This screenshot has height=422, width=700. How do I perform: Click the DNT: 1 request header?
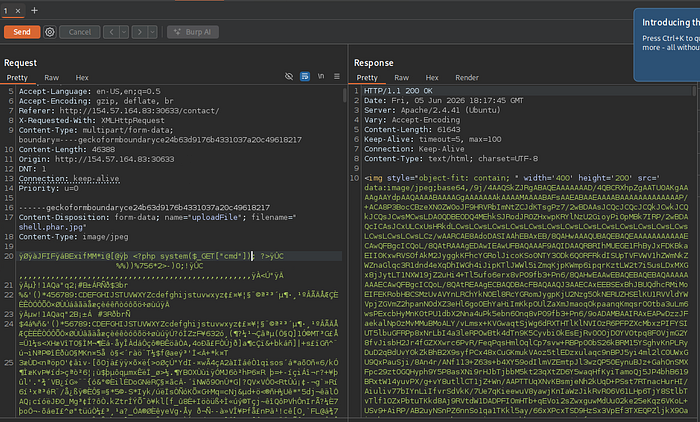click(32, 169)
